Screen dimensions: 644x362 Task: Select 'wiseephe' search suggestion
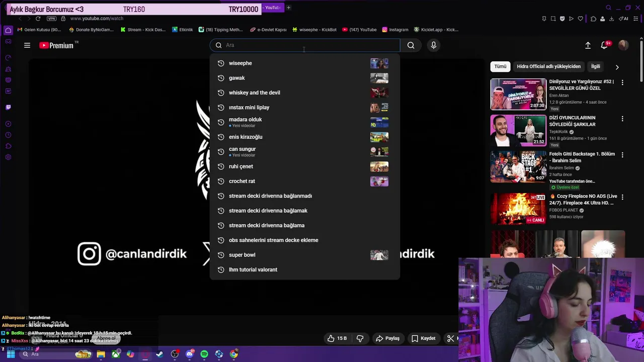pyautogui.click(x=305, y=63)
